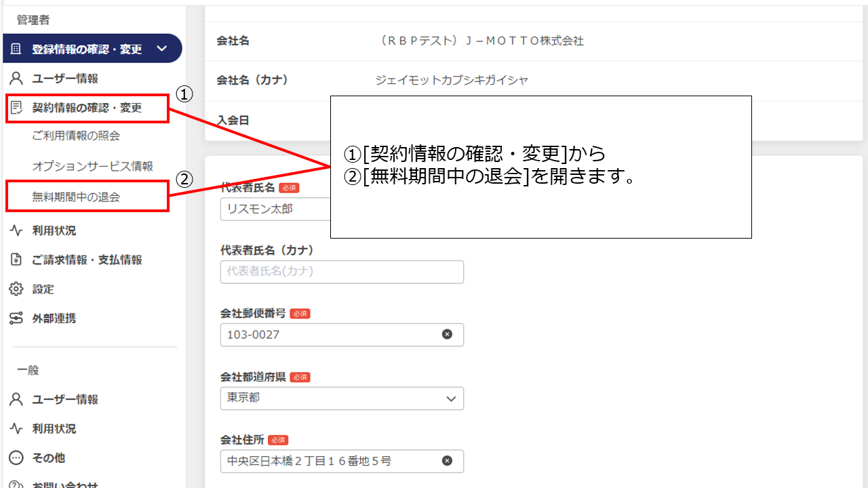
Task: Open オプションサービス情報 submenu item
Action: click(93, 166)
